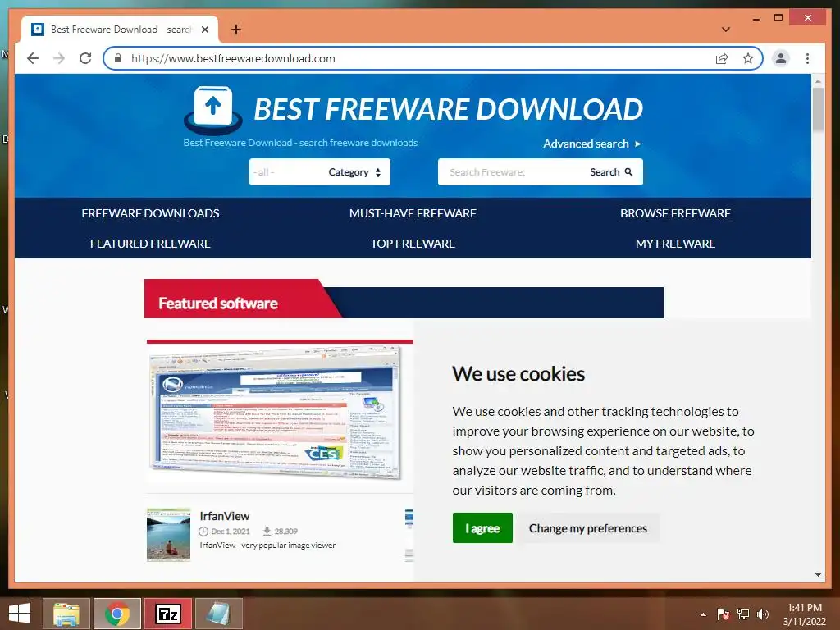The width and height of the screenshot is (840, 630).
Task: Open the Windows Start button
Action: click(x=20, y=614)
